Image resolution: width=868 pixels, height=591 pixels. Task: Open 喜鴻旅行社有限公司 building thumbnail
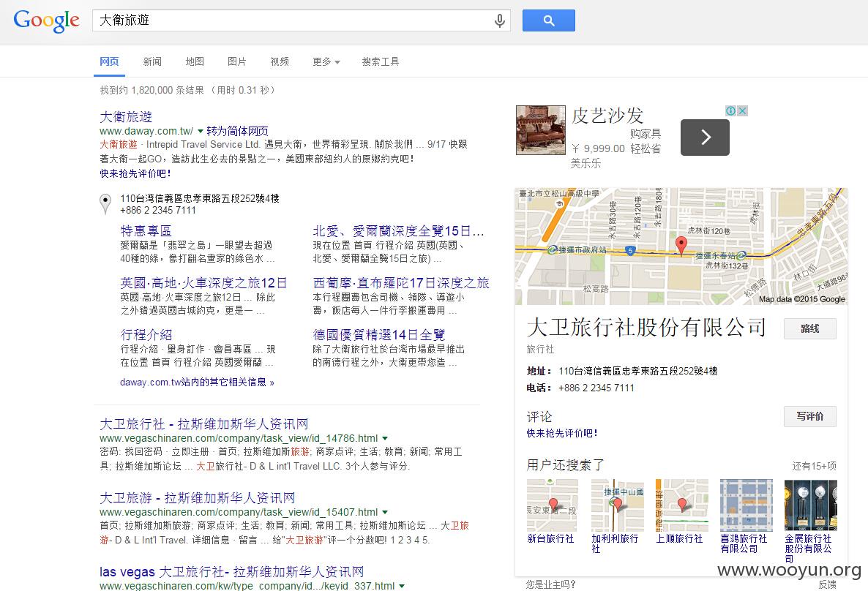click(747, 505)
